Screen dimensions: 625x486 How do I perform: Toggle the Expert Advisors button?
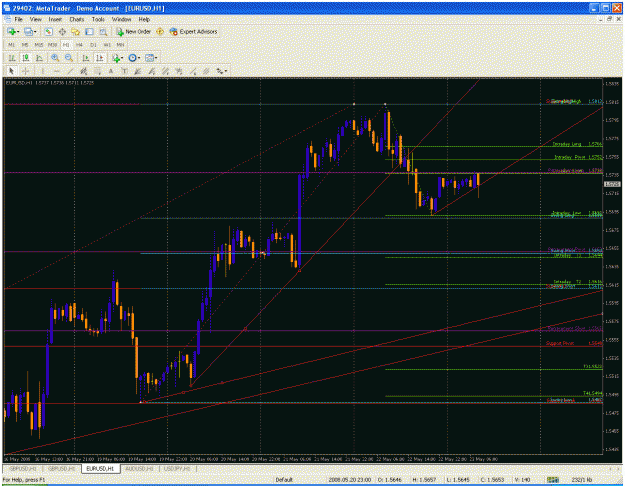coord(193,31)
